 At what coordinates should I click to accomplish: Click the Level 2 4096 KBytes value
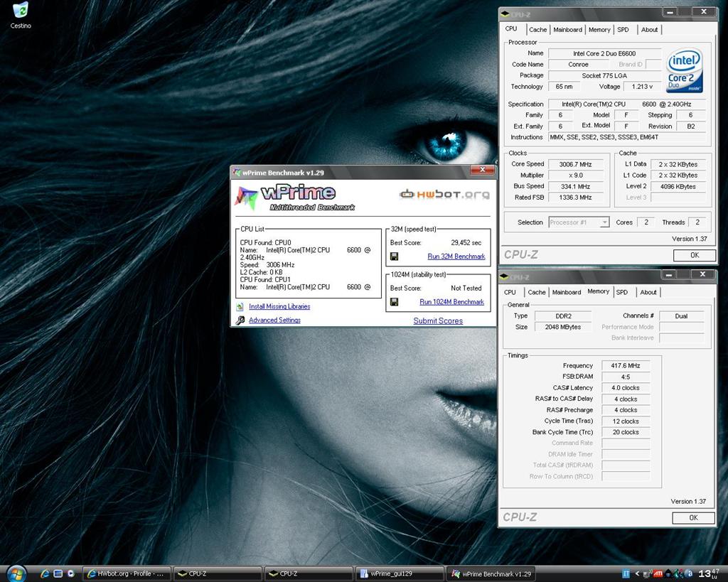coord(678,187)
